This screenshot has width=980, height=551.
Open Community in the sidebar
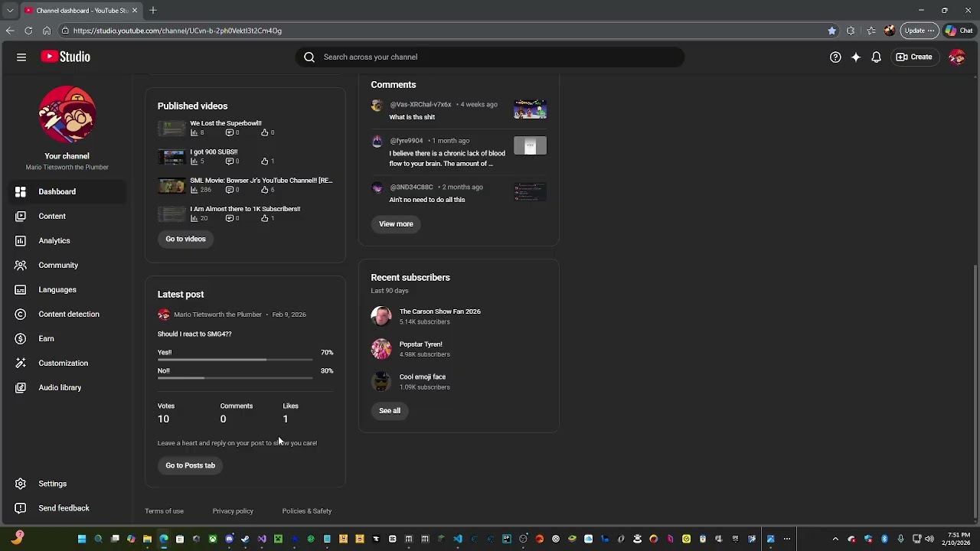tap(67, 265)
